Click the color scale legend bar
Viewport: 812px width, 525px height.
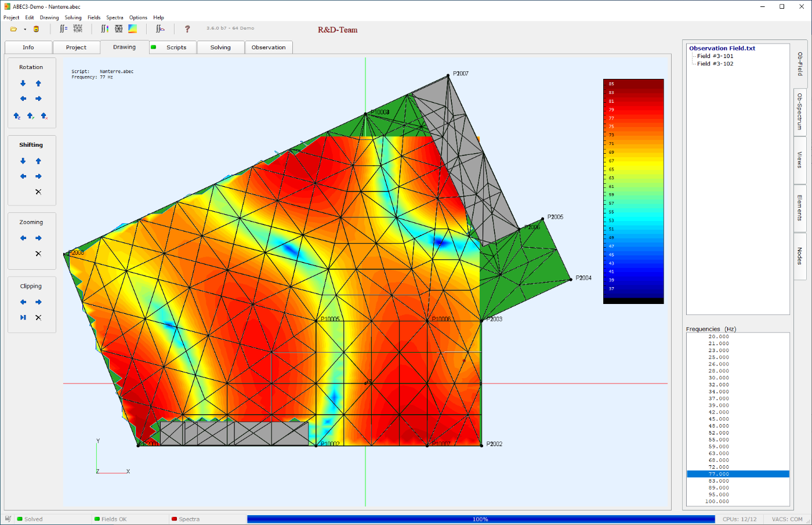tap(633, 191)
